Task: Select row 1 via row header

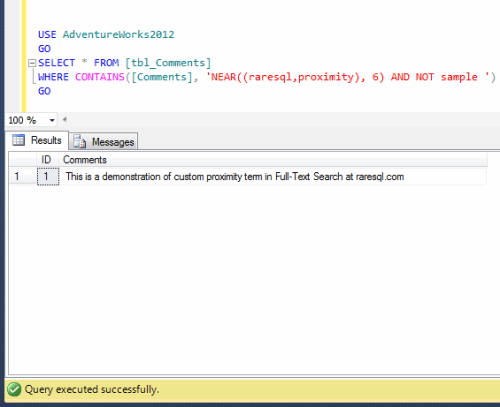Action: pos(23,176)
